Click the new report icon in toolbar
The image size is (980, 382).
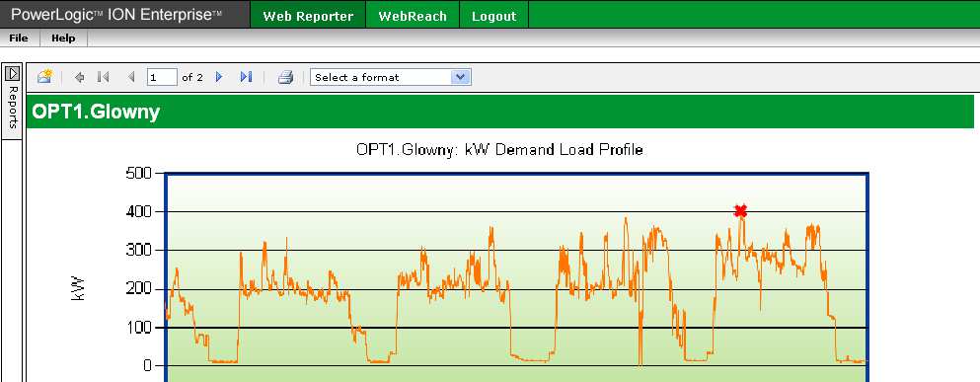click(44, 77)
